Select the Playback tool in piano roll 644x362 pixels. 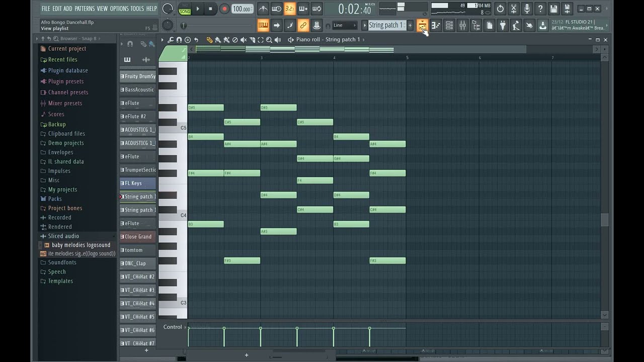pos(278,40)
